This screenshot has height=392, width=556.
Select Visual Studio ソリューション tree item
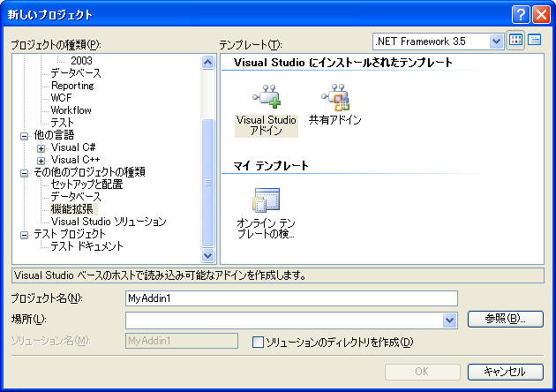point(109,222)
